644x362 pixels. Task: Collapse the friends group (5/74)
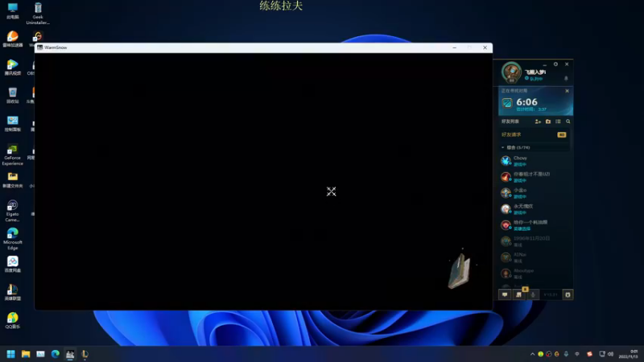(x=516, y=147)
